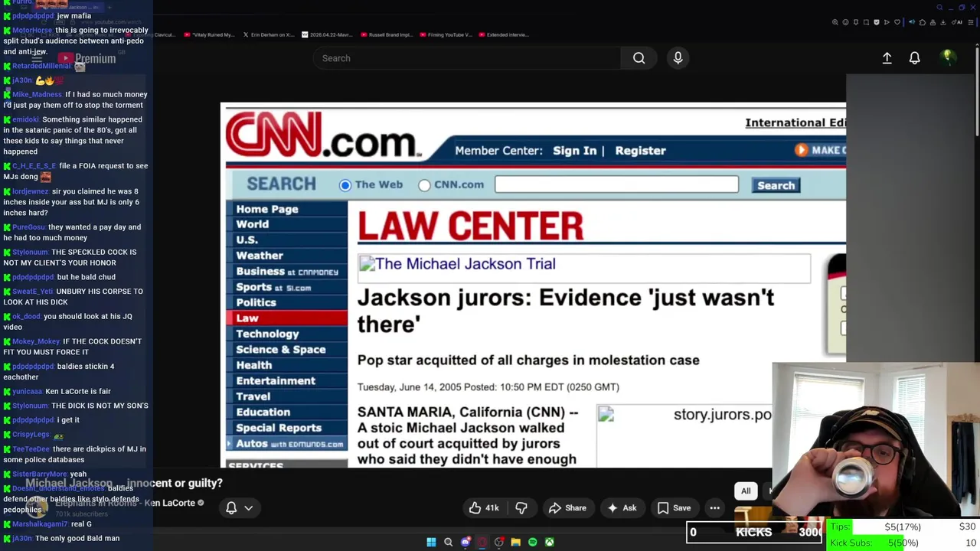
Task: Click the CNN search text field
Action: pyautogui.click(x=616, y=184)
